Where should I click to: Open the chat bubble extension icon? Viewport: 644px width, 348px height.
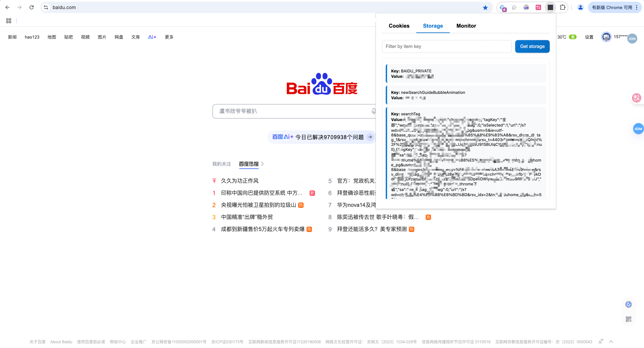click(x=514, y=7)
